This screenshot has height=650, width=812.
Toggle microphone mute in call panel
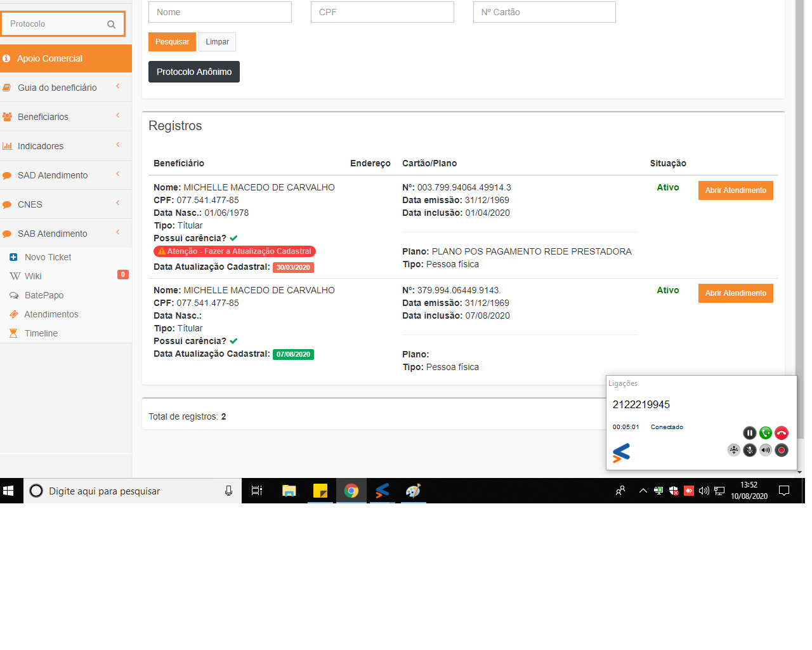click(x=750, y=450)
